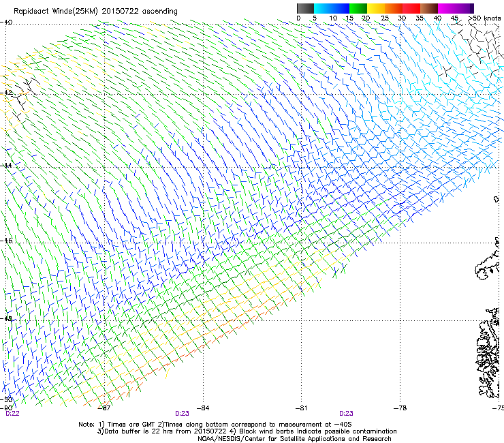Click the 'Rapidscat Winds(25KM) 20150722 ascending' title

tap(95, 12)
